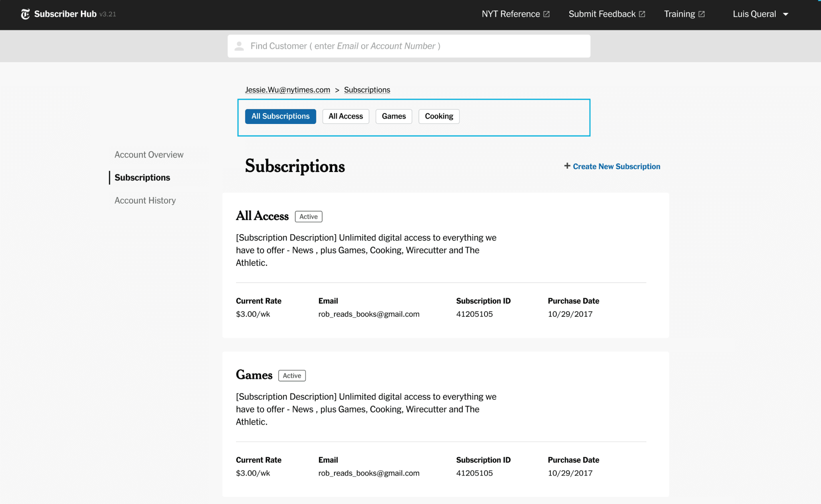Select the All Access filter tab
This screenshot has width=821, height=504.
pos(346,116)
